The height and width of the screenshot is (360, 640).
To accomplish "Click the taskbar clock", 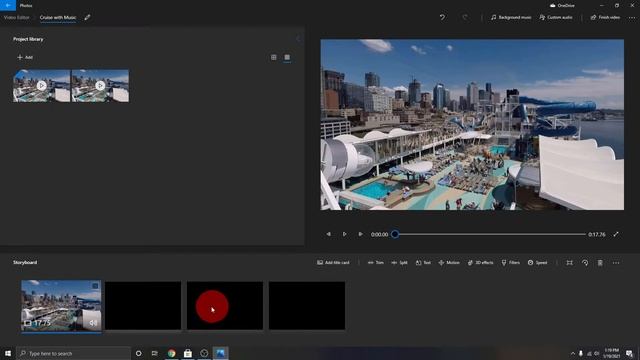I will (611, 353).
